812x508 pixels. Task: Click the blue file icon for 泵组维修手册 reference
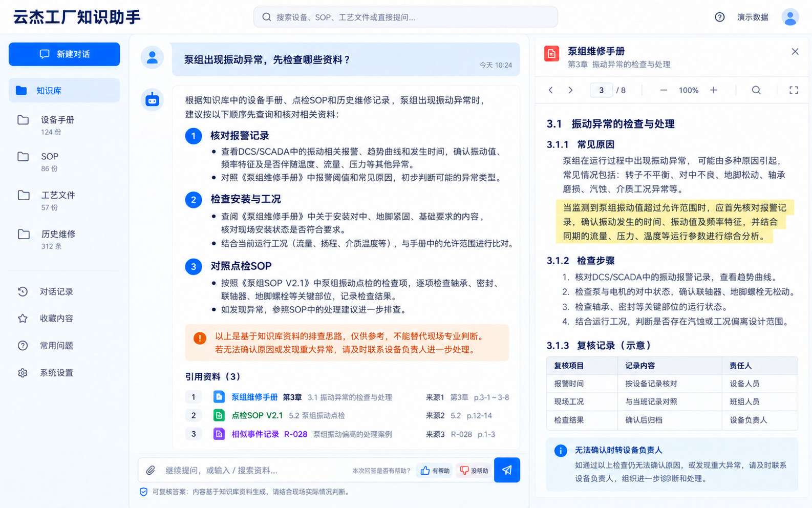click(219, 397)
